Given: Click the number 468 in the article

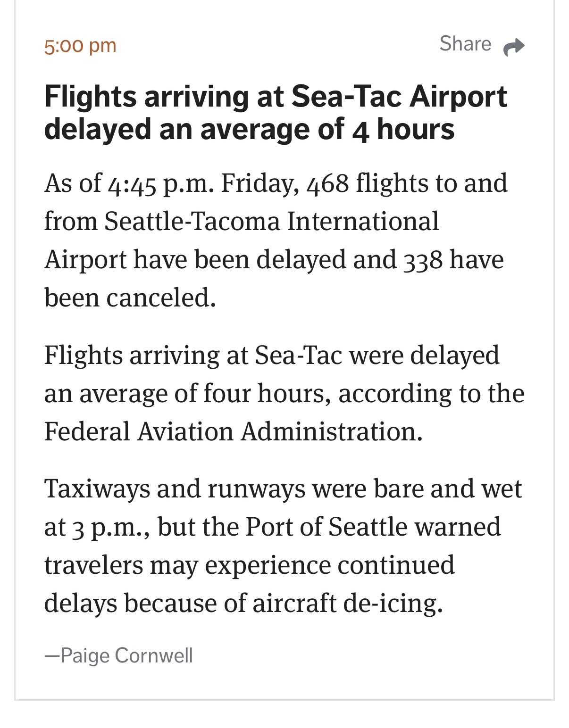Looking at the screenshot, I should (x=327, y=183).
